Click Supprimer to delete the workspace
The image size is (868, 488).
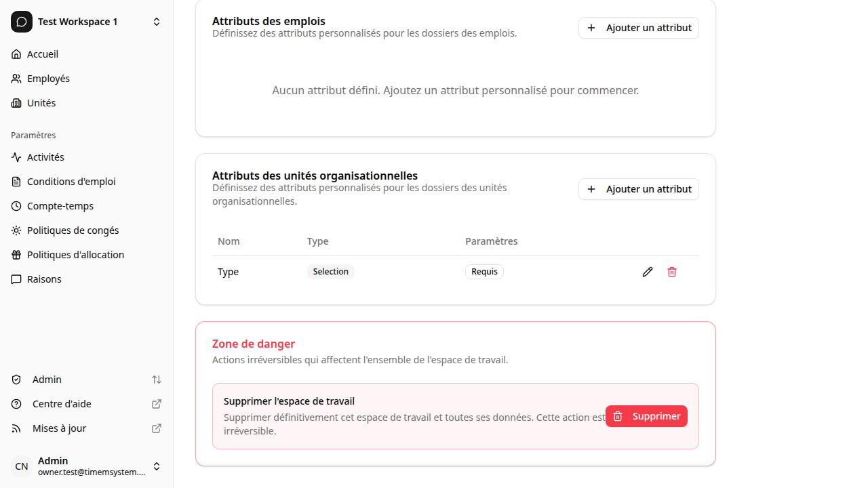click(646, 415)
